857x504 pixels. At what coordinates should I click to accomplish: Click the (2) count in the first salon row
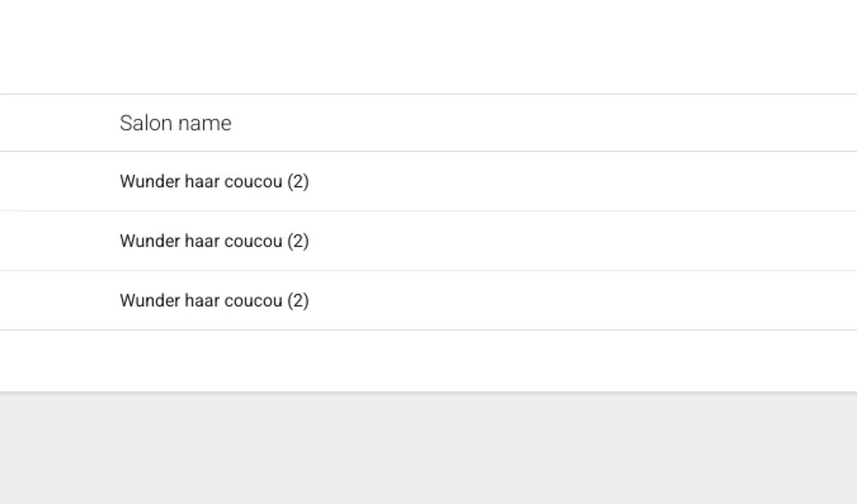298,181
